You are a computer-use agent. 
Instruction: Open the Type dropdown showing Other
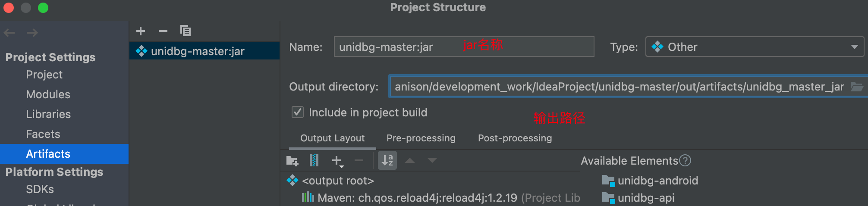(x=755, y=47)
